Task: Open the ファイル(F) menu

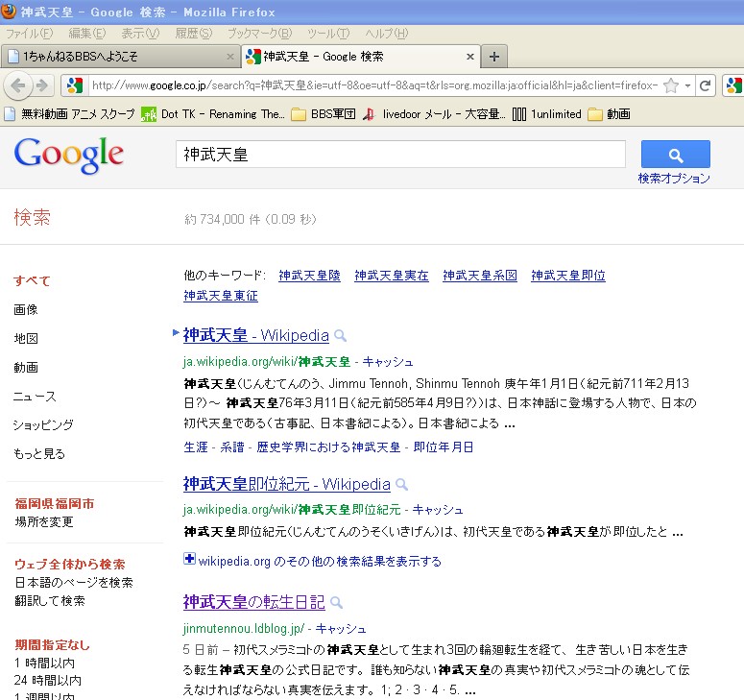Action: [30, 34]
